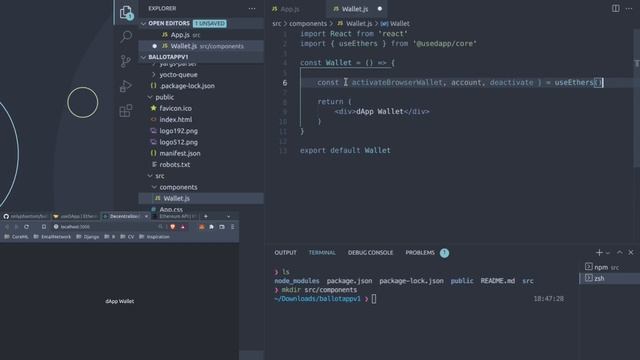
Task: Switch to the Terminal panel tab
Action: pos(322,253)
